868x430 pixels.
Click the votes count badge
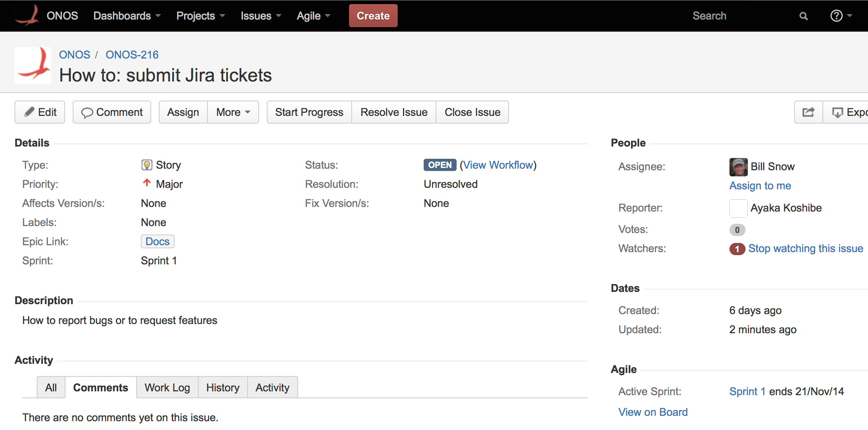tap(737, 230)
